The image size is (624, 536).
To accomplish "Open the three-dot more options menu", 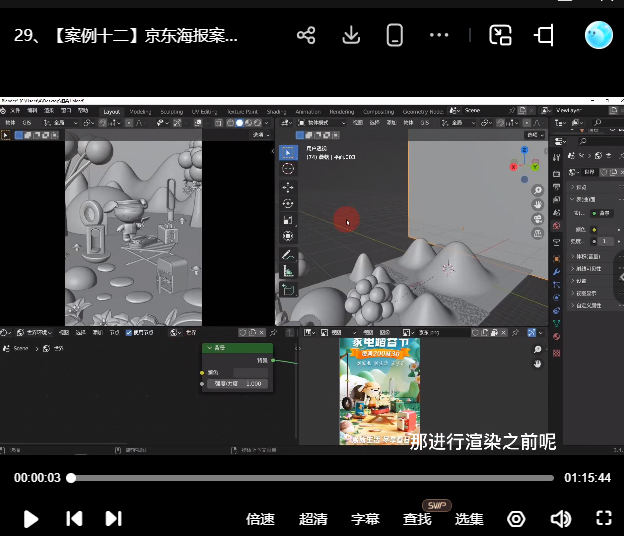I will 439,36.
